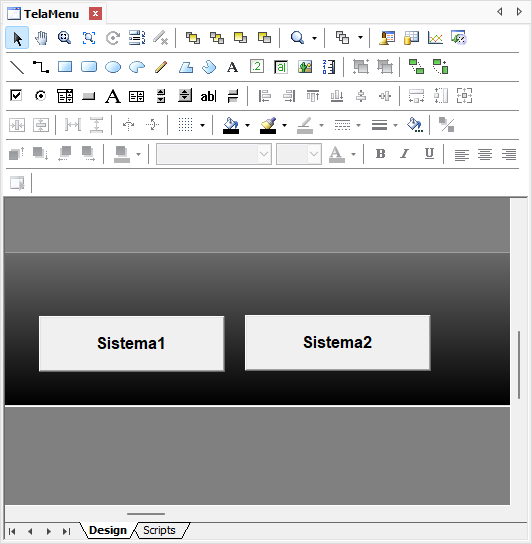This screenshot has width=532, height=544.
Task: Activate the hand pan tool
Action: click(41, 38)
